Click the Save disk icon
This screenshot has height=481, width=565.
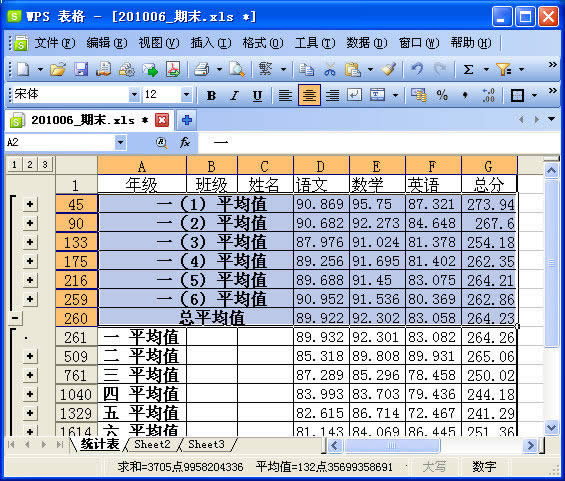pyautogui.click(x=81, y=69)
